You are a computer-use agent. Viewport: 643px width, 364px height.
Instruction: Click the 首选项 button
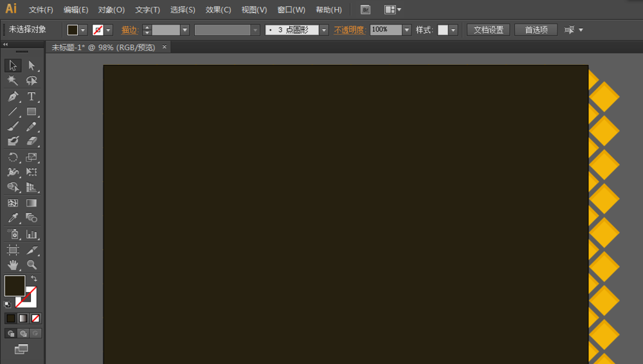[x=536, y=30]
